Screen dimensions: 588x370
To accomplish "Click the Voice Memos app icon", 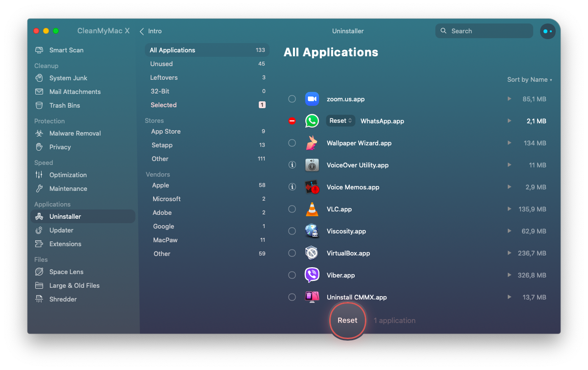I will (x=312, y=187).
